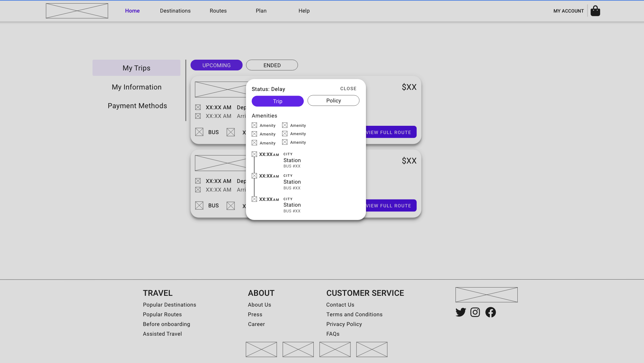The image size is (644, 363).
Task: Open My Account
Action: click(x=568, y=11)
